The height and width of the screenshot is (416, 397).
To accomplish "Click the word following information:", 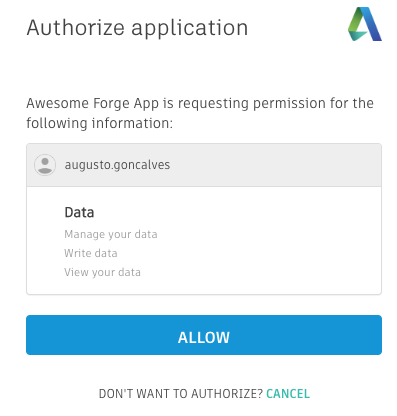I will (x=100, y=123).
